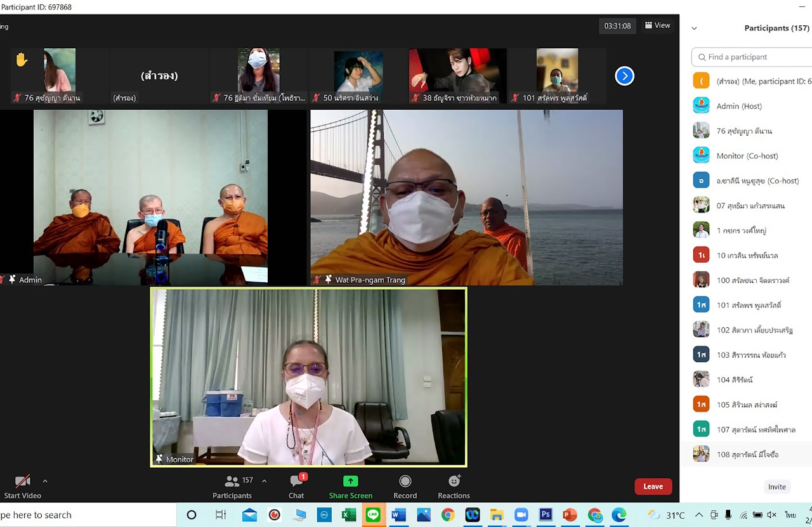Open the 31°C weather widget

(x=666, y=515)
